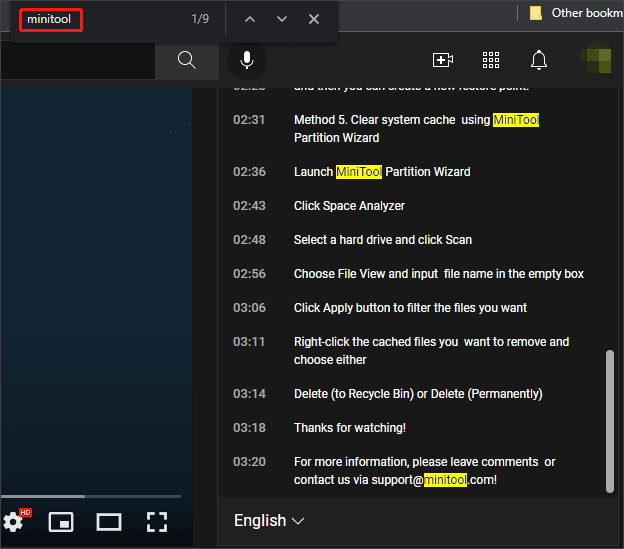Jump to transcript timestamp 02:36
The width and height of the screenshot is (624, 549).
tap(249, 172)
